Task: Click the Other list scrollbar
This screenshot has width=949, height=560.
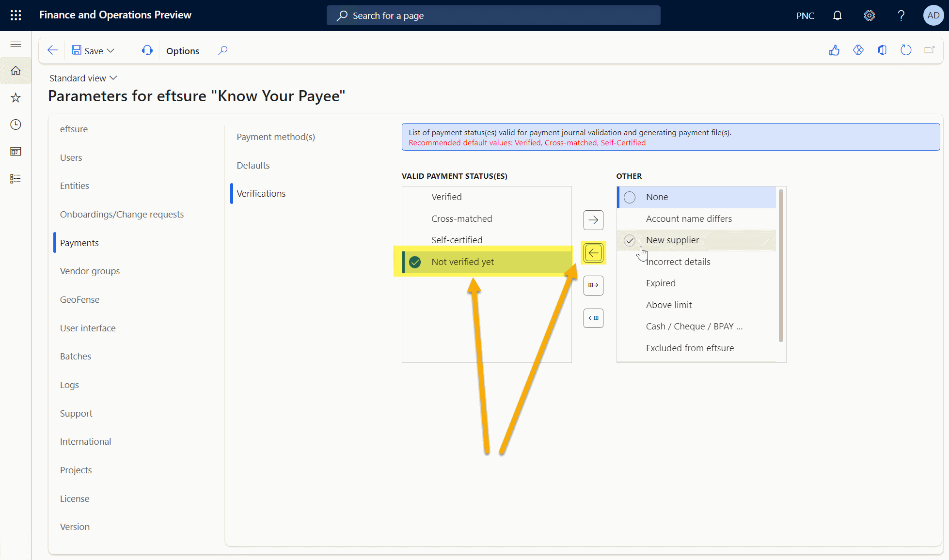Action: [781, 265]
